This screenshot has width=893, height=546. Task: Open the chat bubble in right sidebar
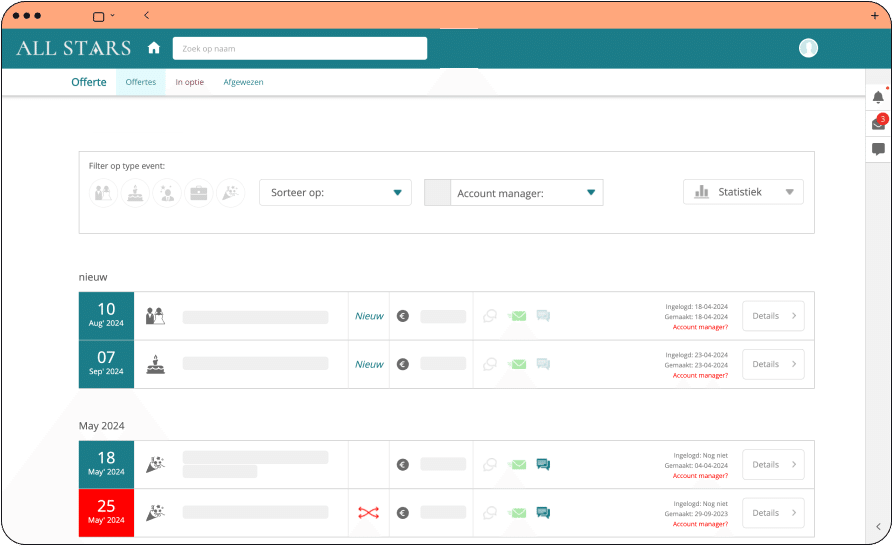878,150
